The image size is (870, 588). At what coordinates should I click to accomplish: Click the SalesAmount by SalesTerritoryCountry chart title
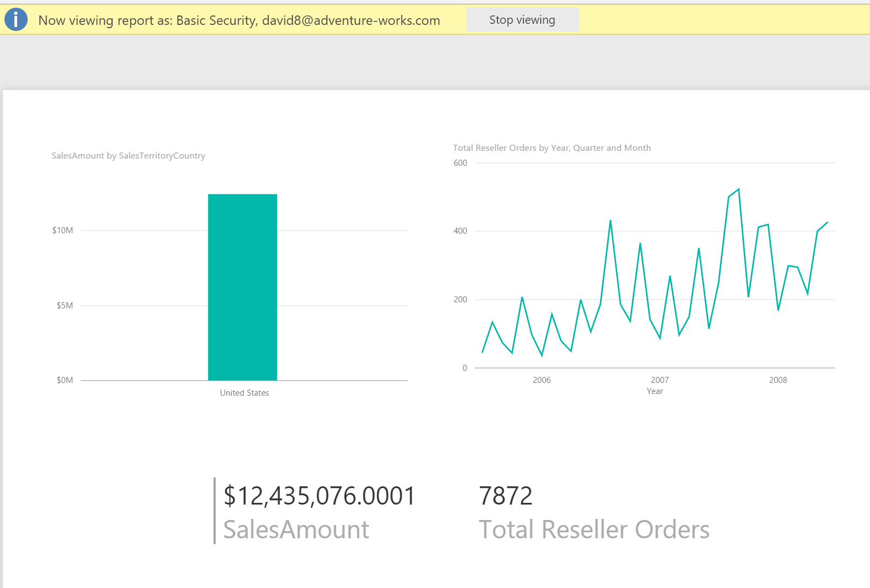(x=128, y=156)
